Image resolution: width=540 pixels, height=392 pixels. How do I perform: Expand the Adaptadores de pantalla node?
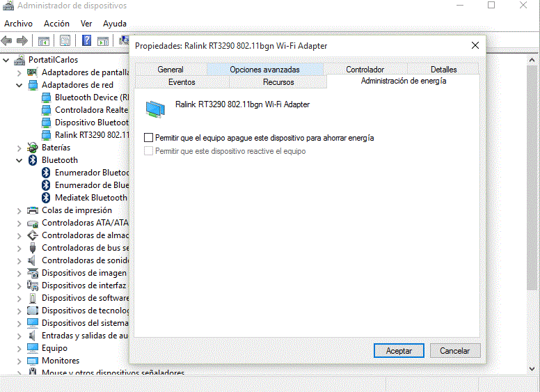[x=19, y=73]
